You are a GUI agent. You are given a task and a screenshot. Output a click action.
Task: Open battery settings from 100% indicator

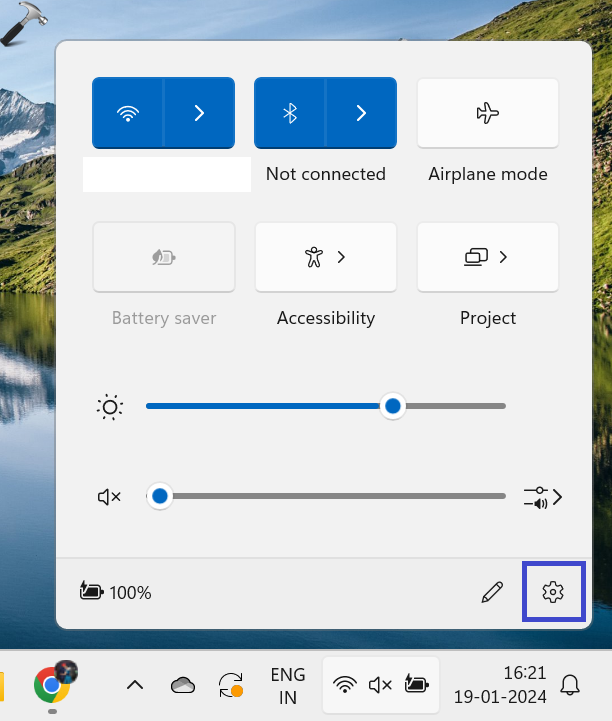pos(115,592)
